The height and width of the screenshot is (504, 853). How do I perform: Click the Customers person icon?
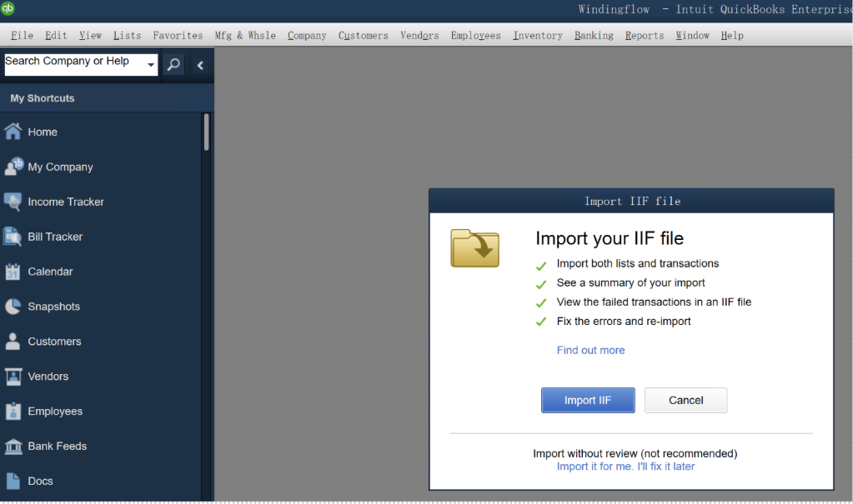point(13,341)
